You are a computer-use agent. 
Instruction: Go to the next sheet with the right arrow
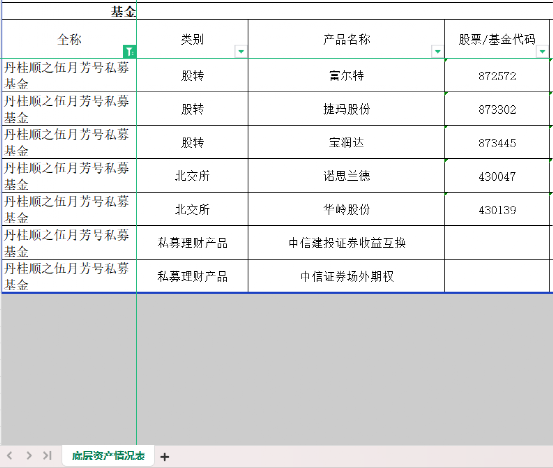click(x=29, y=455)
